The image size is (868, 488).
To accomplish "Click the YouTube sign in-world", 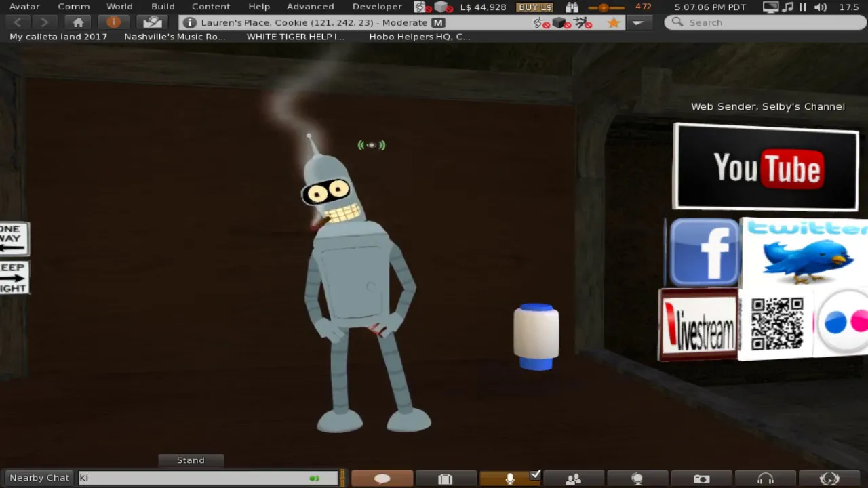I will tap(766, 167).
